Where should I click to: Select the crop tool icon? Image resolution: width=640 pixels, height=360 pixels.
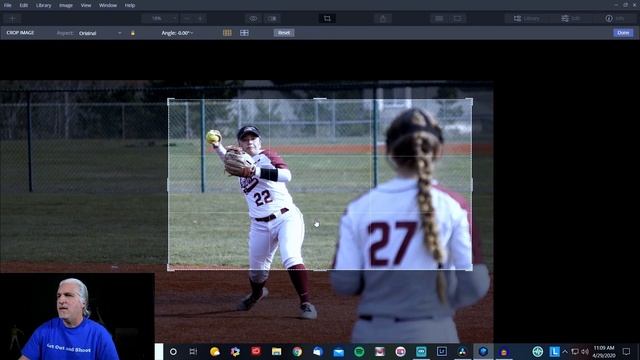coord(327,18)
